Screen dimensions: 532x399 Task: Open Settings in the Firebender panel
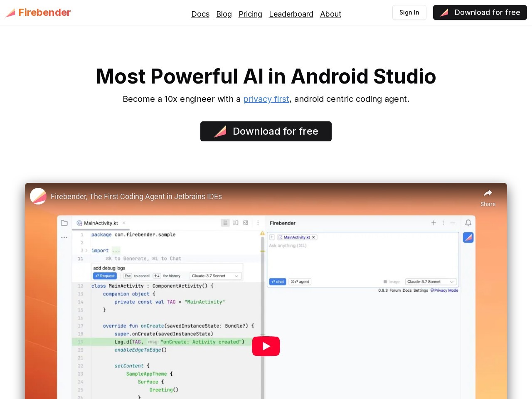click(x=421, y=291)
